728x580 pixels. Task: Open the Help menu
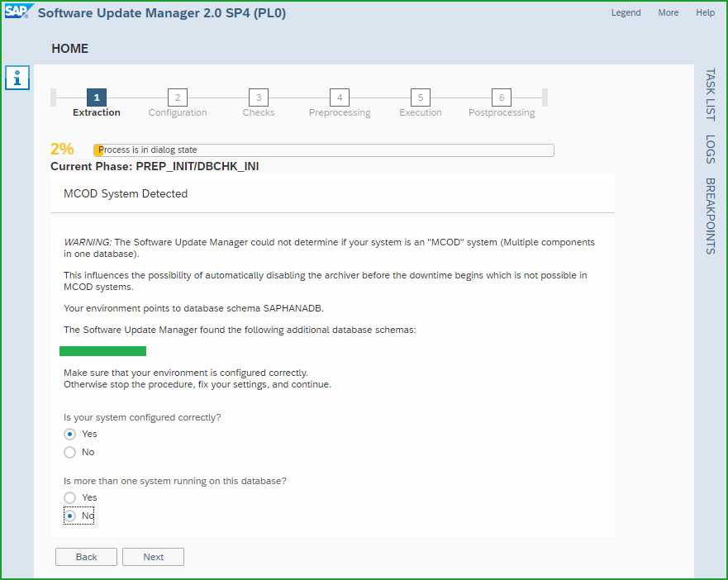pyautogui.click(x=705, y=12)
